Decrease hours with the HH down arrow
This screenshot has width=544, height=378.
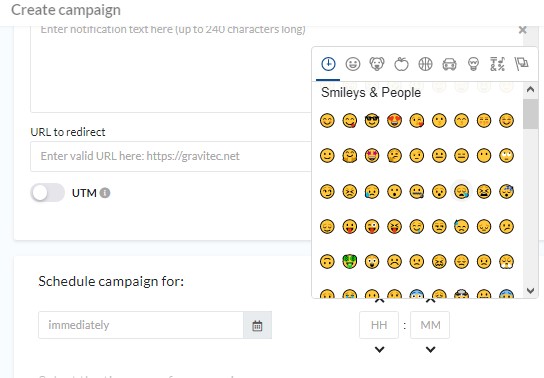pos(380,349)
